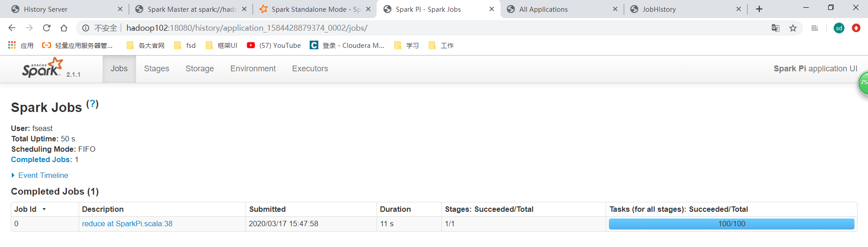Viewport: 868px width, 247px height.
Task: Open the 各大官网 bookmark folder
Action: (146, 45)
